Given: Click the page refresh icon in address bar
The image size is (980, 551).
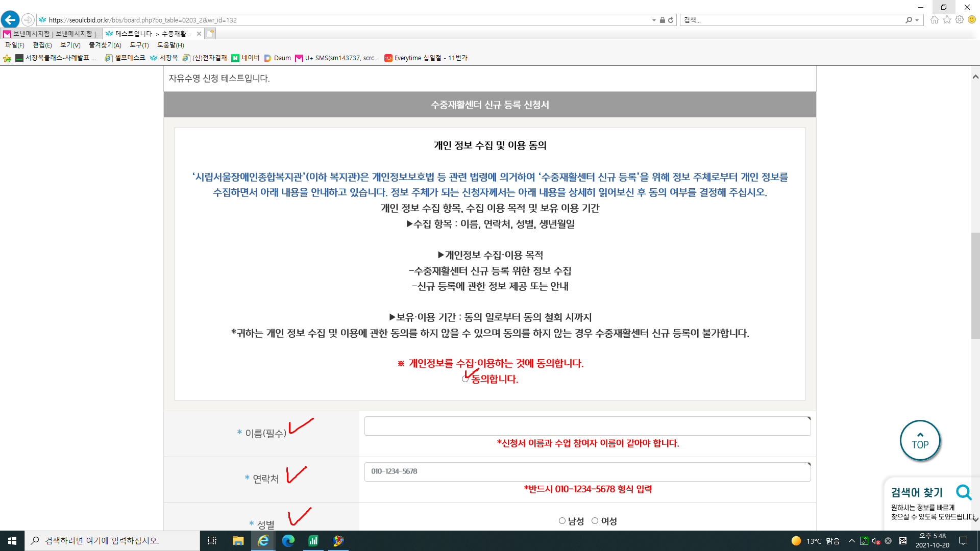Looking at the screenshot, I should (671, 20).
